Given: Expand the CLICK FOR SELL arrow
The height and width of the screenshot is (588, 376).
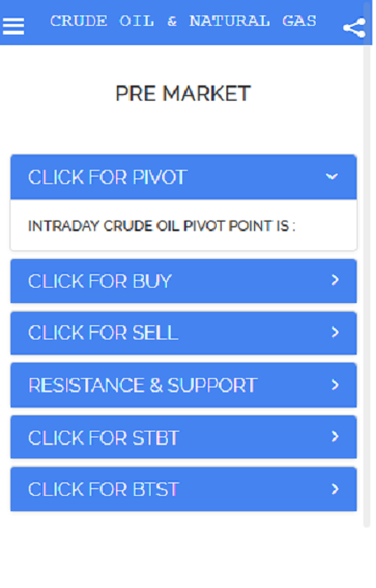Looking at the screenshot, I should tap(335, 332).
